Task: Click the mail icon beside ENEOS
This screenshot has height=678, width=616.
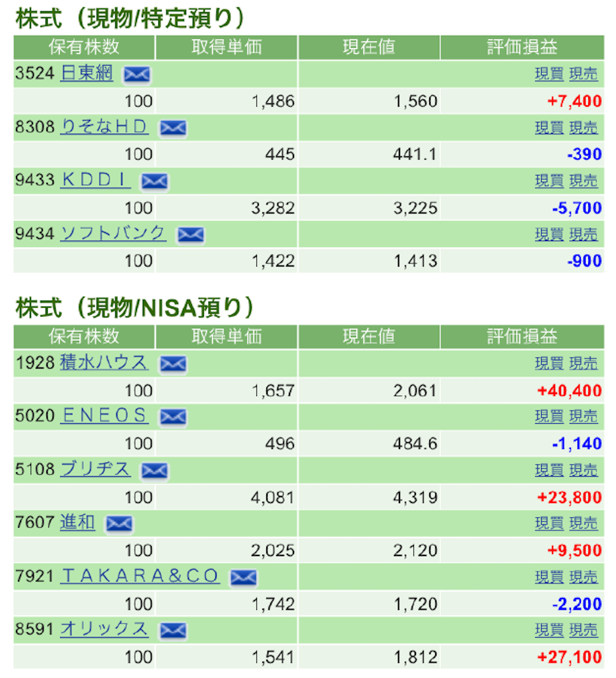Action: (173, 417)
